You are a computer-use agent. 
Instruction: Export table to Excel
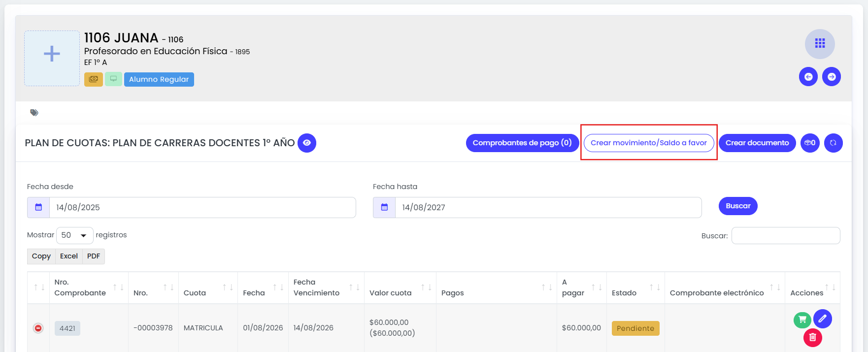pos(69,256)
